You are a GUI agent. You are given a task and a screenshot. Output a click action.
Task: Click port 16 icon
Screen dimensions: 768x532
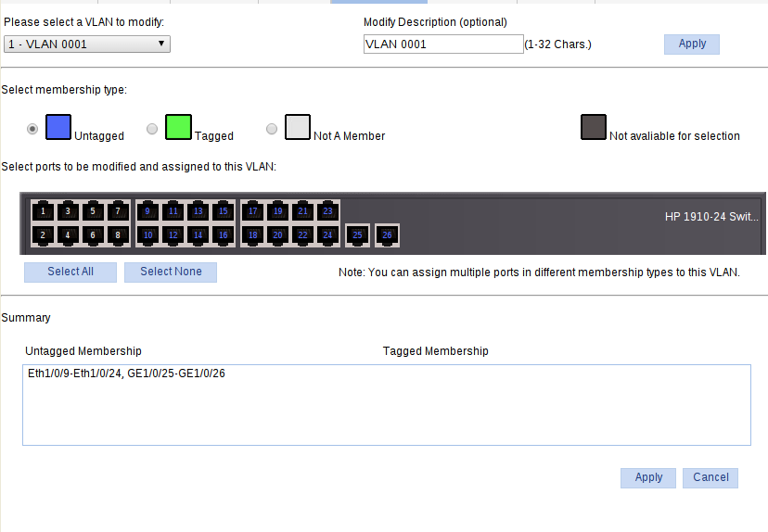[x=223, y=234]
